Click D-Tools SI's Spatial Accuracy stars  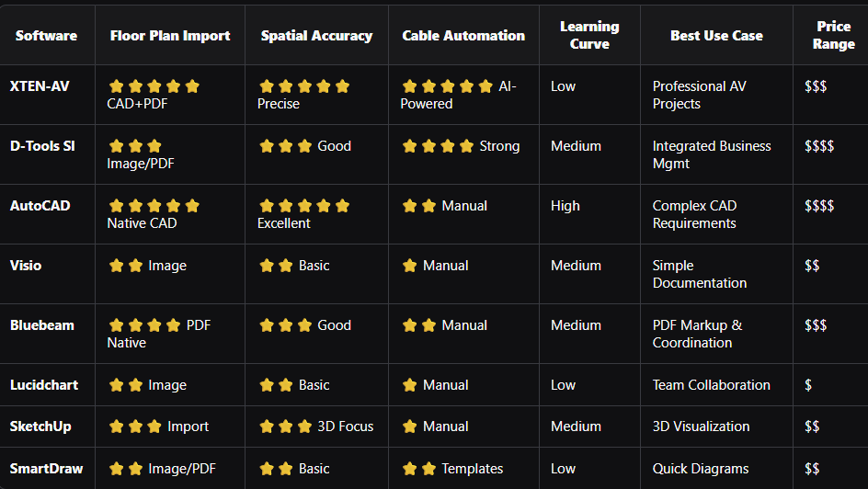tap(286, 146)
